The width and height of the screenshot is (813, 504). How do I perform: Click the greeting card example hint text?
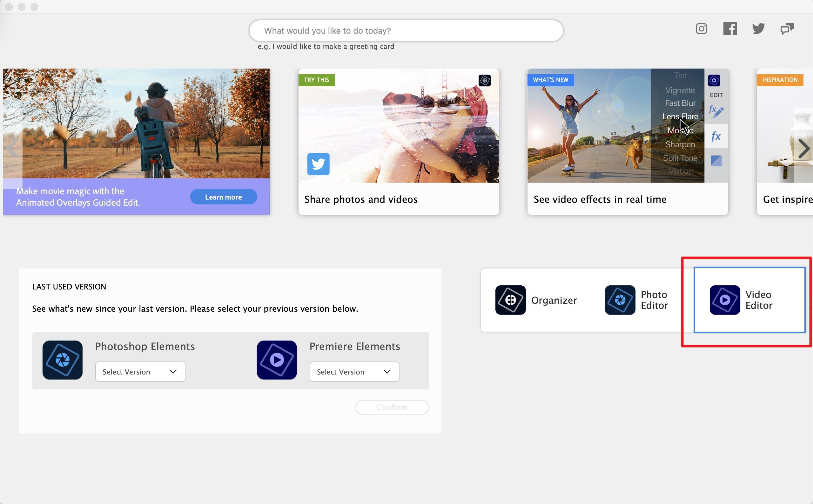click(326, 46)
